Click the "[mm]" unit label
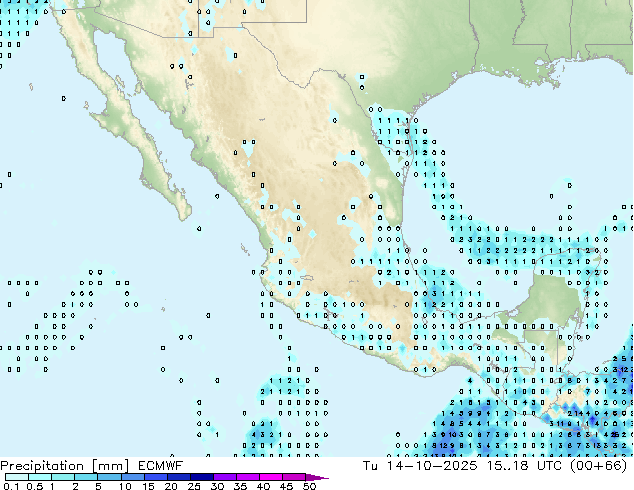Screen dimensions: 634x490 tap(111, 466)
